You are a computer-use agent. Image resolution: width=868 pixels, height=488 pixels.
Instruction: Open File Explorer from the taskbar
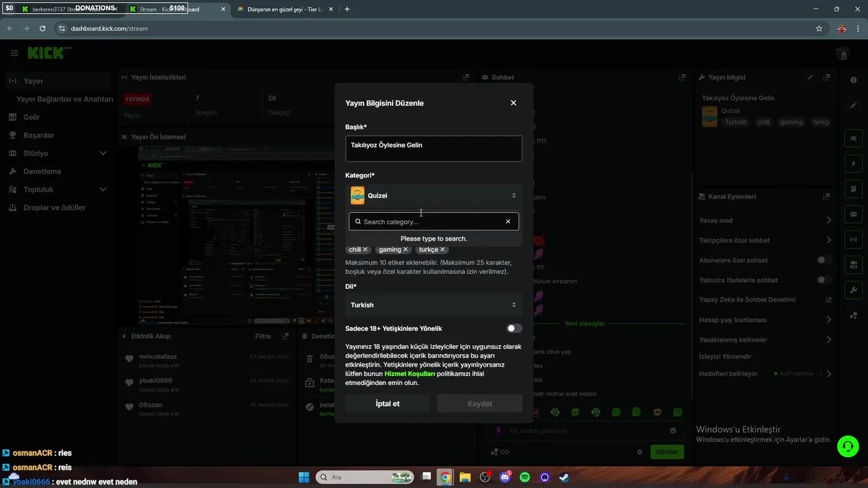point(465,477)
